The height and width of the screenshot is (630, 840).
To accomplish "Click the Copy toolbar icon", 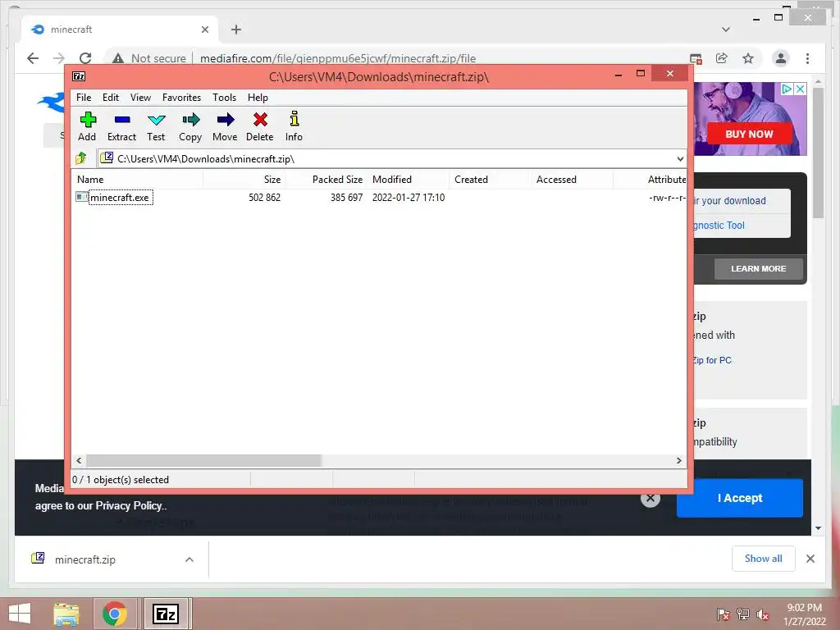I will tap(190, 120).
